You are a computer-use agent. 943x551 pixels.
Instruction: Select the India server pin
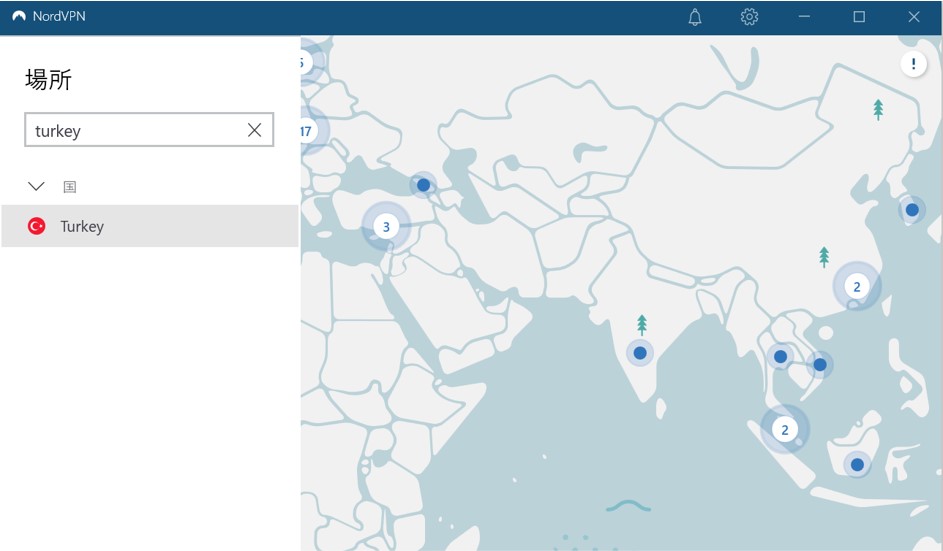click(x=640, y=353)
